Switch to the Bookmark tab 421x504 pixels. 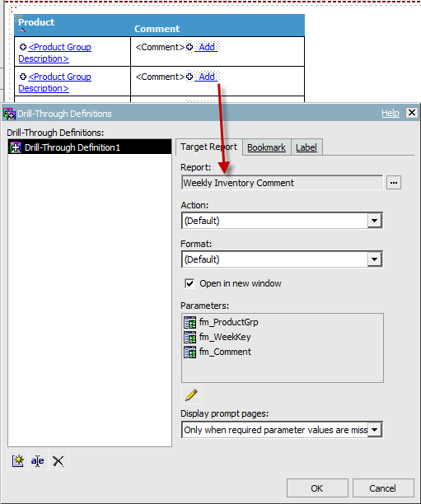pos(266,147)
